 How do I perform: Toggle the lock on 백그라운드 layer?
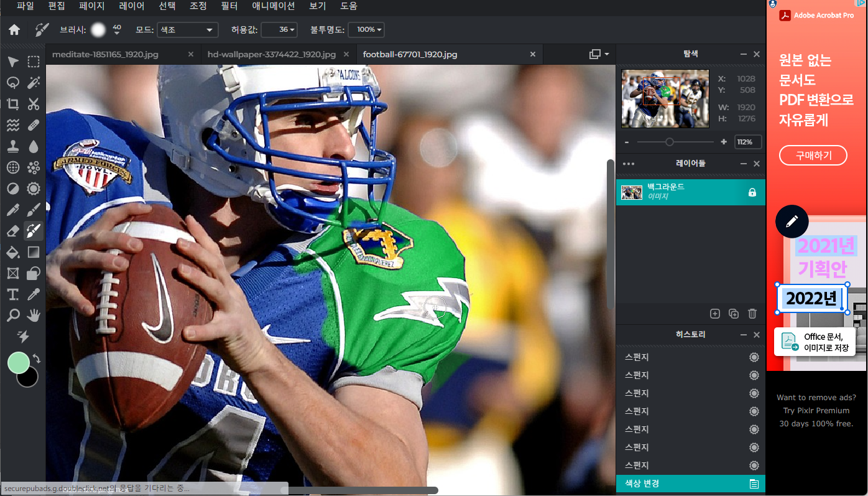[x=752, y=192]
